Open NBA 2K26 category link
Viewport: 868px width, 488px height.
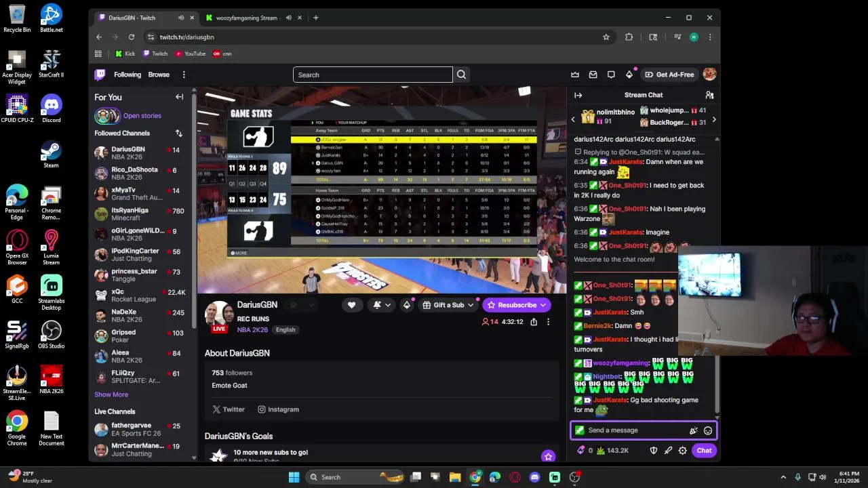click(x=252, y=330)
